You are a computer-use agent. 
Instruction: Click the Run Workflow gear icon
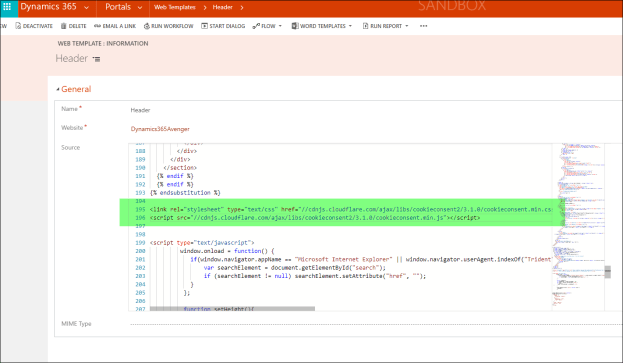click(147, 26)
